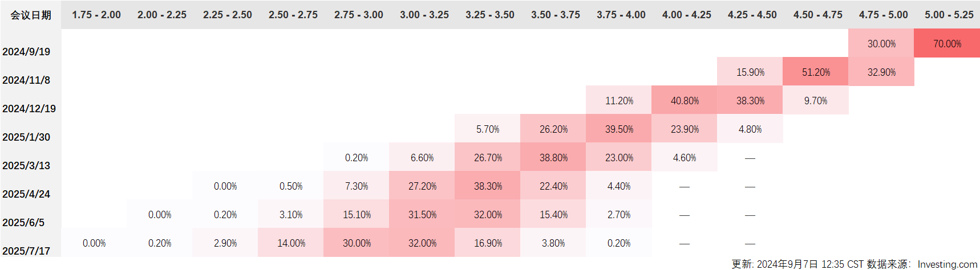Click the 70.00% probability cell
980x270 pixels.
coord(947,44)
